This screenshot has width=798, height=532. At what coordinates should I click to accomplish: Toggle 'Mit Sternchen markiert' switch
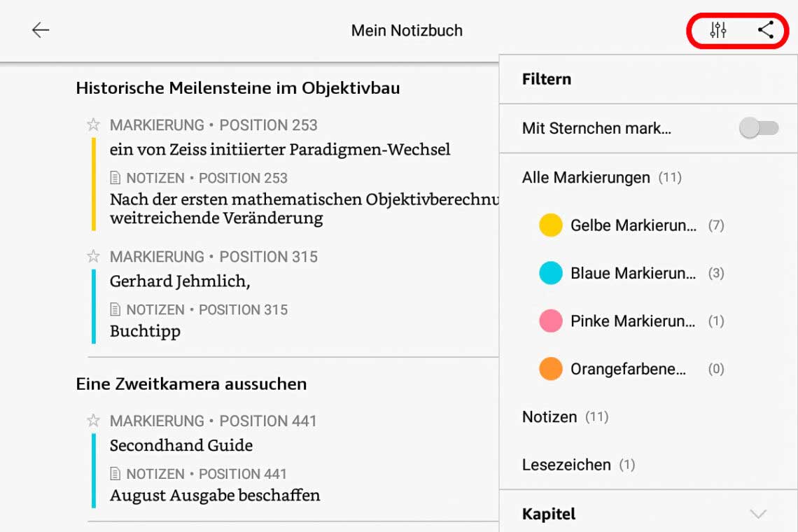(x=759, y=129)
